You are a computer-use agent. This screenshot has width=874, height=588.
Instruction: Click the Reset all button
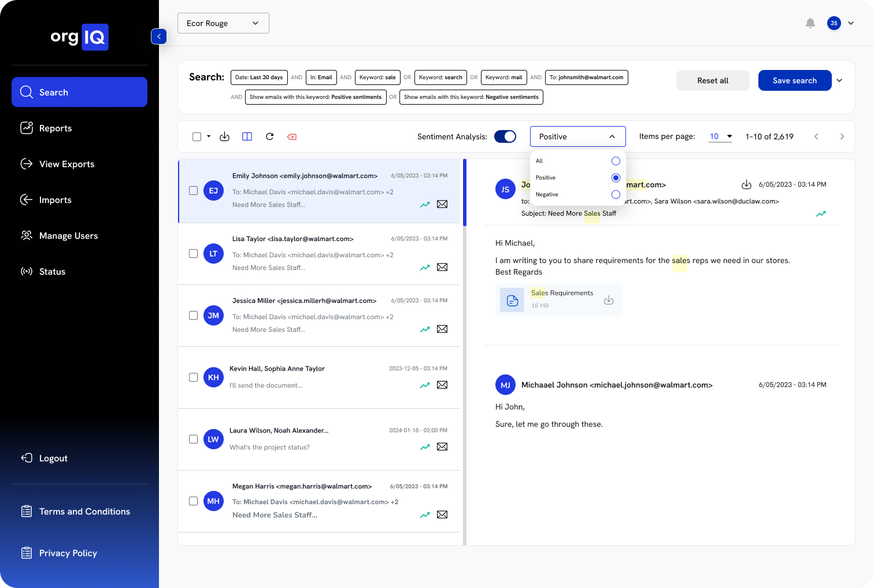click(713, 80)
